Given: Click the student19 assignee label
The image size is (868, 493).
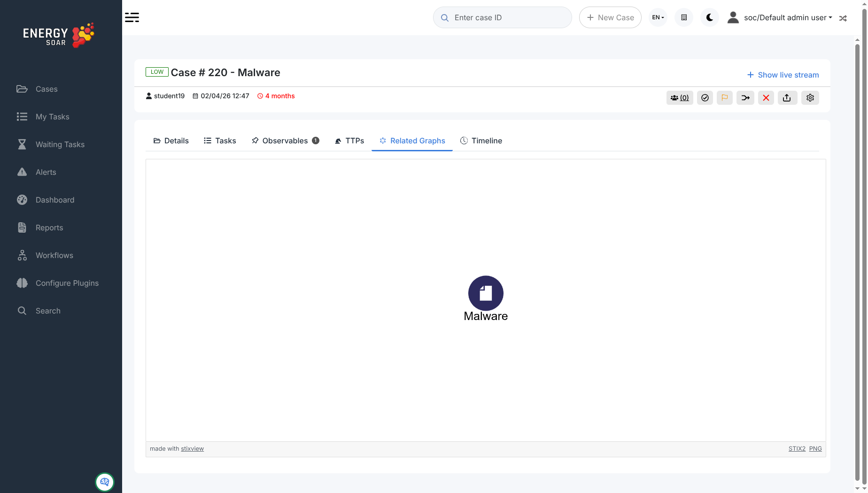Looking at the screenshot, I should click(x=165, y=96).
